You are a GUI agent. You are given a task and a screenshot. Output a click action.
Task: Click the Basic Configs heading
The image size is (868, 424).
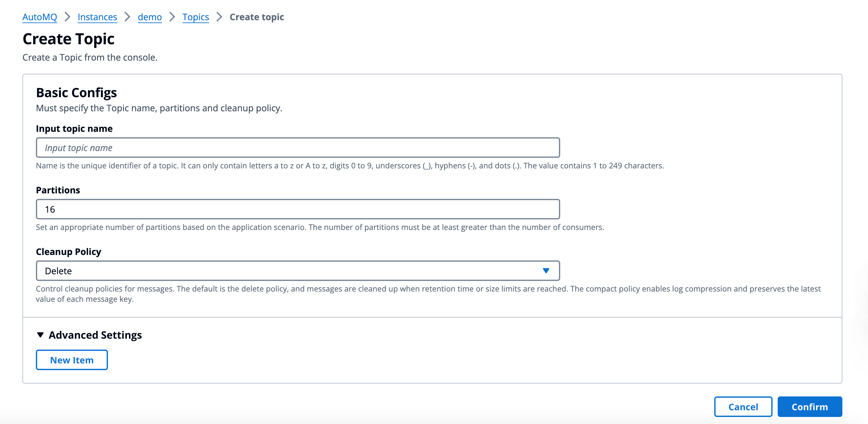[x=76, y=93]
